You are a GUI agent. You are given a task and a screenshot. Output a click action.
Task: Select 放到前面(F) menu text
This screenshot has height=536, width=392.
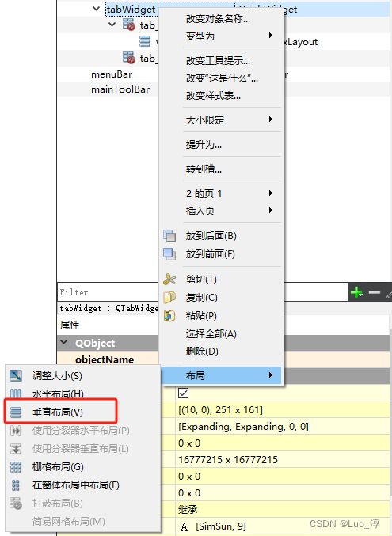pos(211,254)
